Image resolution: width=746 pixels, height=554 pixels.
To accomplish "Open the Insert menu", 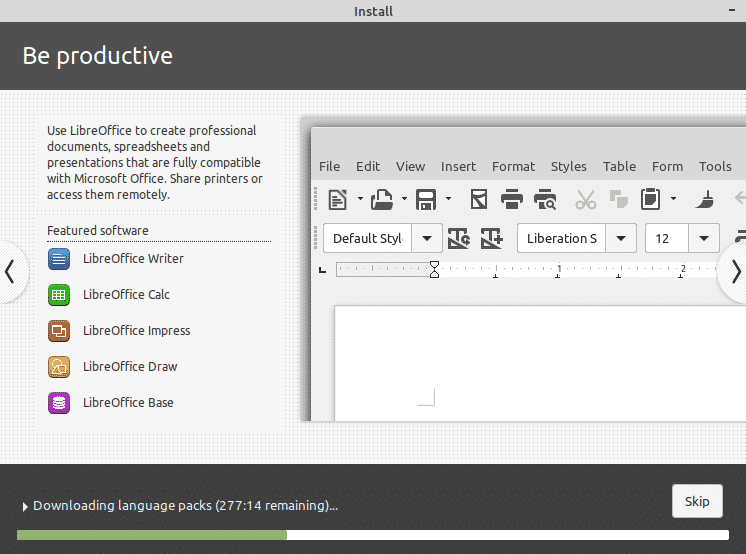I will [x=458, y=166].
